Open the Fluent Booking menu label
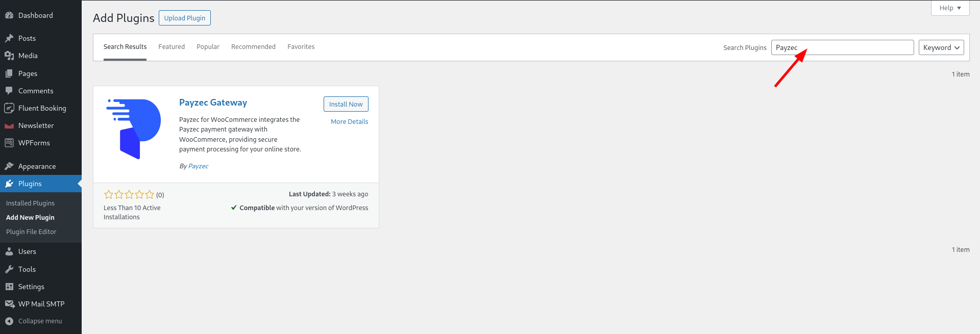 click(42, 108)
